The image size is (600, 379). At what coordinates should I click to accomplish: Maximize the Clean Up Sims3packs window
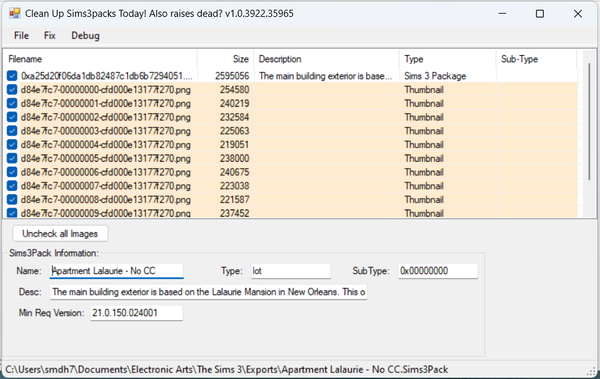[540, 14]
